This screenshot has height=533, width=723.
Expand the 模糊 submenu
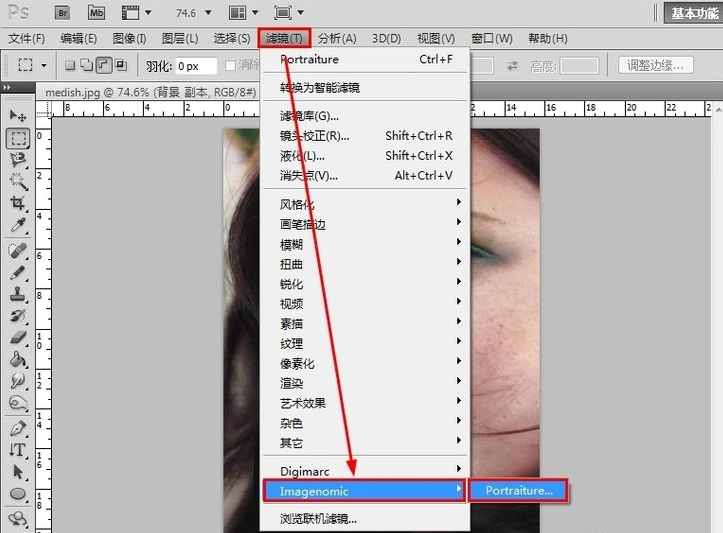point(367,243)
